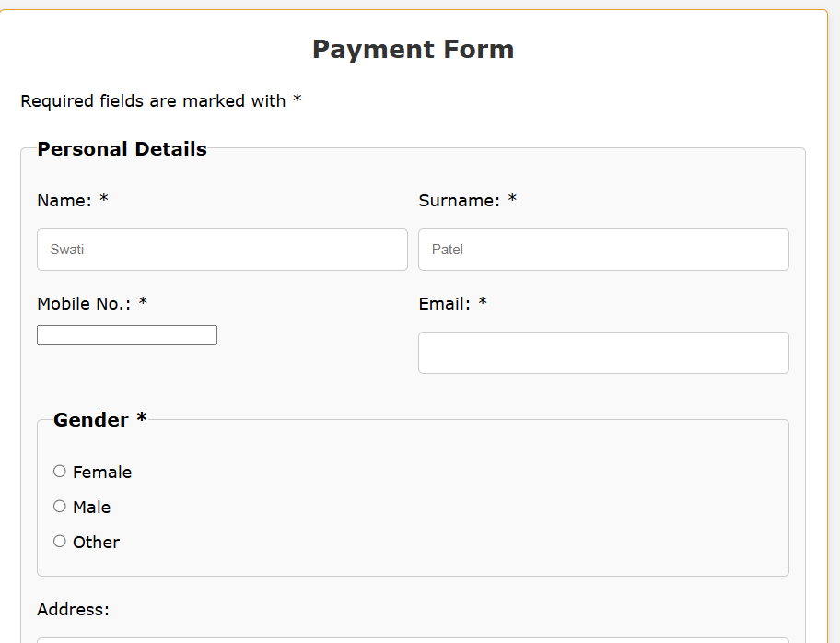The height and width of the screenshot is (643, 840).
Task: Click the Personal Details section legend
Action: coord(122,149)
